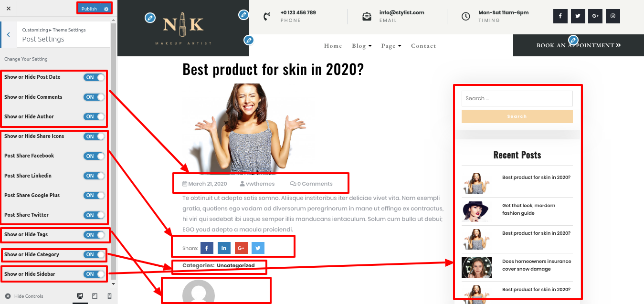This screenshot has width=644, height=304.
Task: Share the post via the LinkedIn icon
Action: (224, 248)
